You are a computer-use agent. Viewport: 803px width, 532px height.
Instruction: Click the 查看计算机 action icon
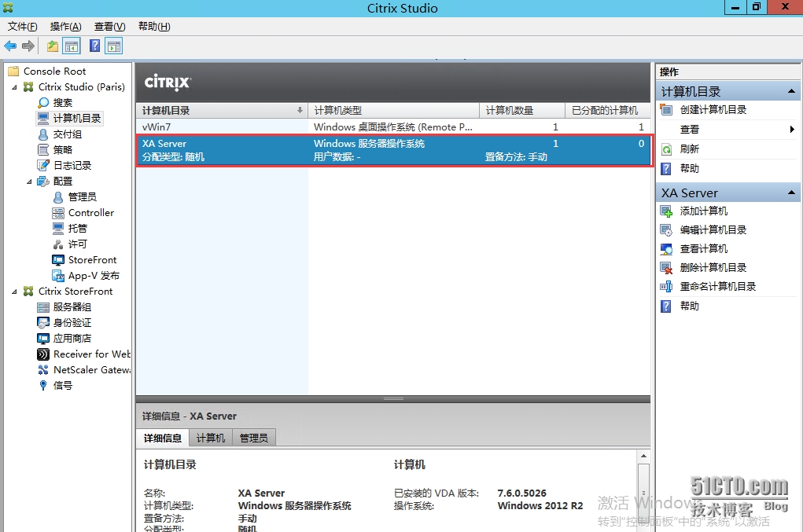(666, 249)
